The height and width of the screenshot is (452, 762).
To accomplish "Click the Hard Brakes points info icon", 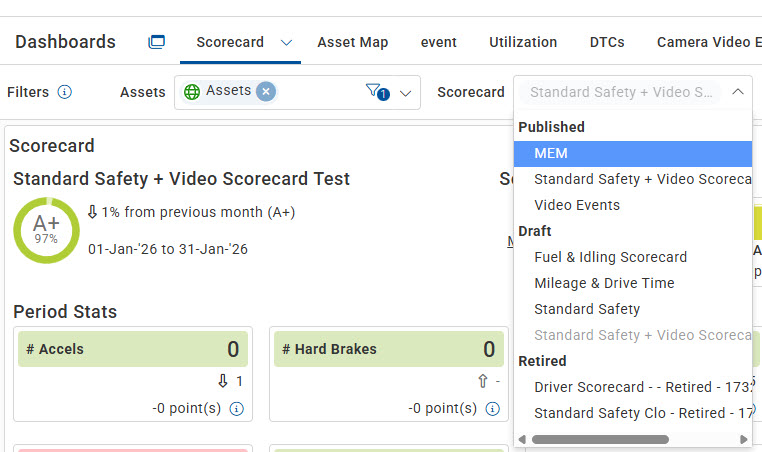I will [493, 409].
